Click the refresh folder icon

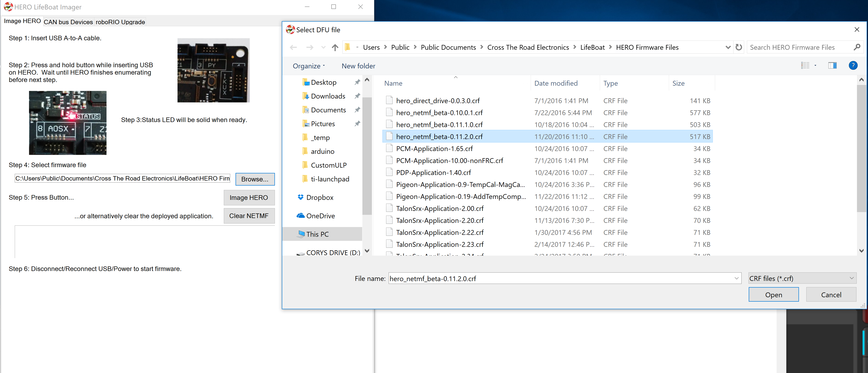tap(739, 47)
